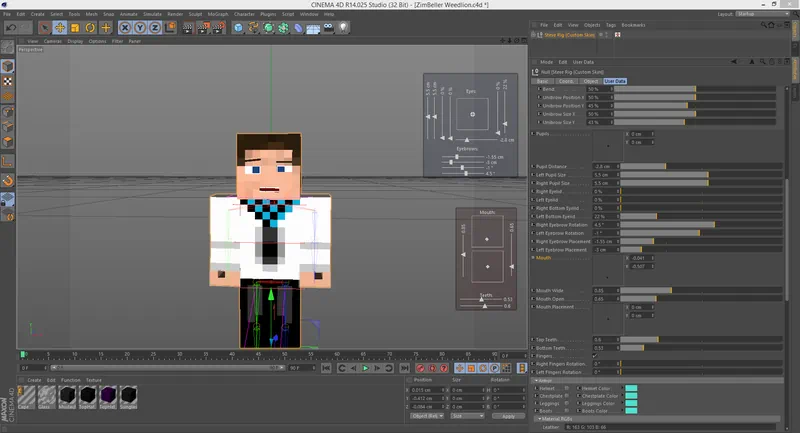This screenshot has width=800, height=433.
Task: Activate the Move tool in the toolbar
Action: tap(60, 28)
